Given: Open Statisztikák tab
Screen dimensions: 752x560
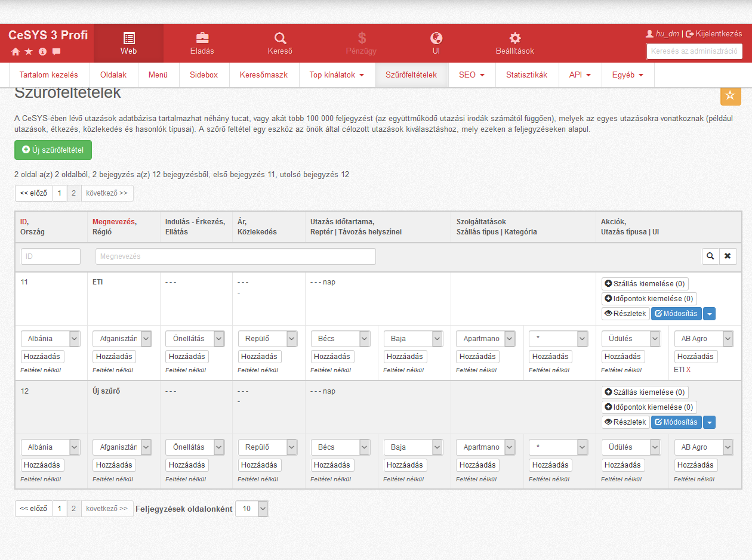Looking at the screenshot, I should pos(526,75).
